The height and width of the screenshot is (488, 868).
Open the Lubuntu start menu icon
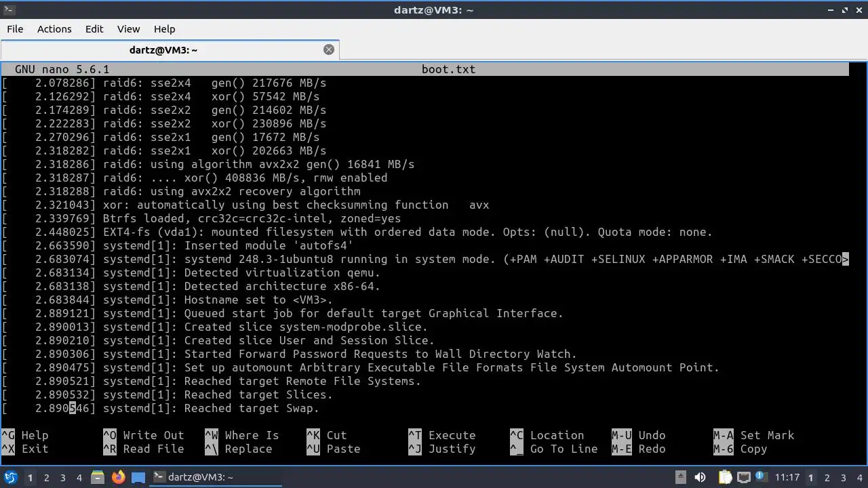tap(10, 477)
